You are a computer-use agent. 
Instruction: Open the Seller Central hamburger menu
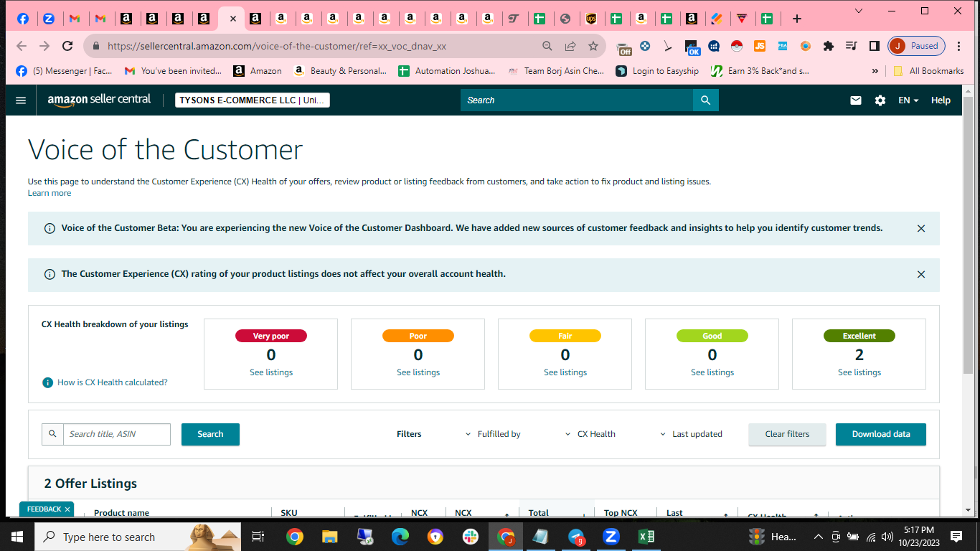(x=20, y=100)
